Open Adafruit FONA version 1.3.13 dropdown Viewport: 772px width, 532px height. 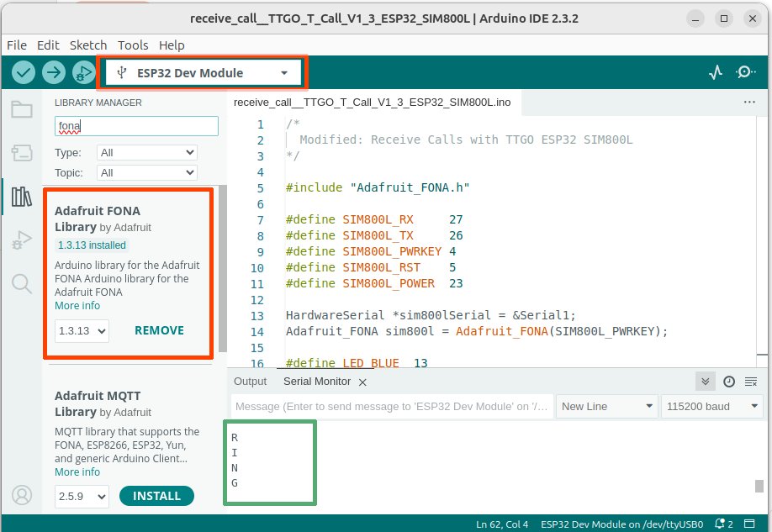coord(82,331)
